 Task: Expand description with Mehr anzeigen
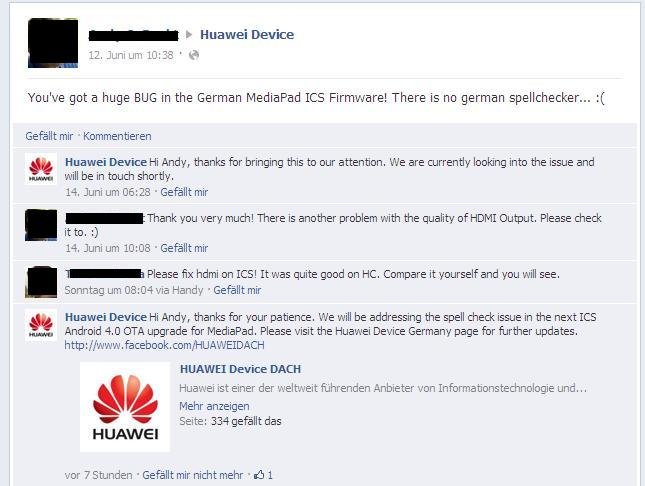click(214, 406)
